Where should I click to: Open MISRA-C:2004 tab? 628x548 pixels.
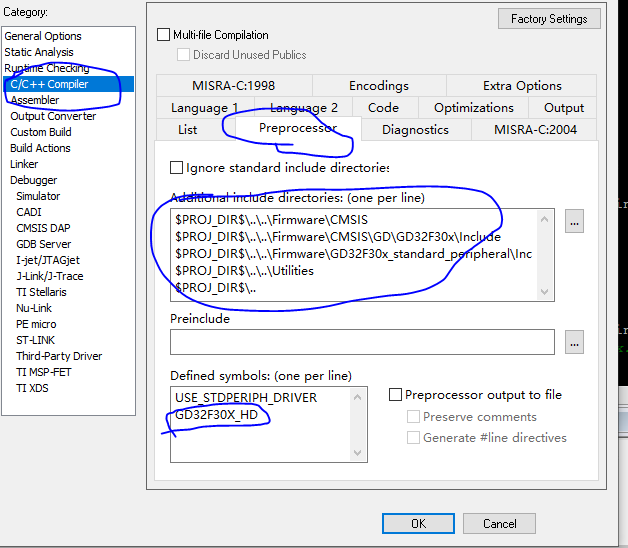[535, 130]
